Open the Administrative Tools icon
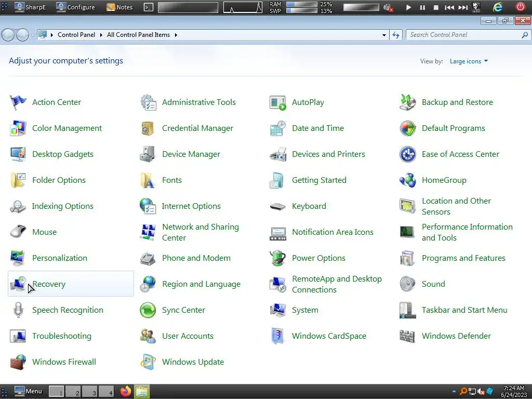 148,102
